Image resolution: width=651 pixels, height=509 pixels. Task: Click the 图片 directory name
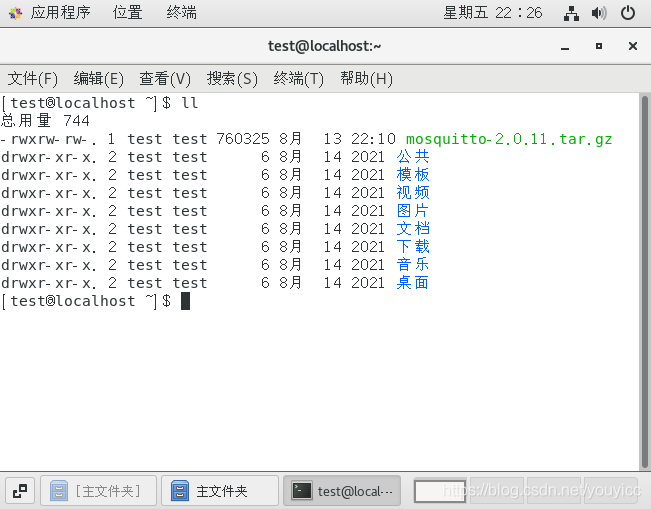[x=413, y=211]
